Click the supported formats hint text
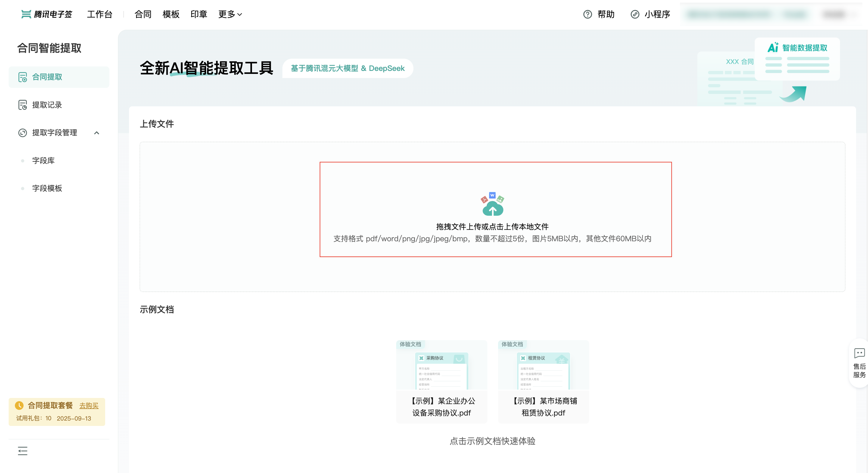Screen dimensions: 868x473 492,239
